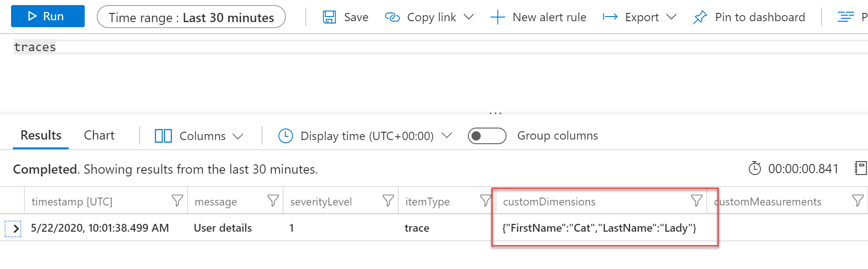Screen dimensions: 868x269
Task: Open the Time range selector
Action: 191,17
